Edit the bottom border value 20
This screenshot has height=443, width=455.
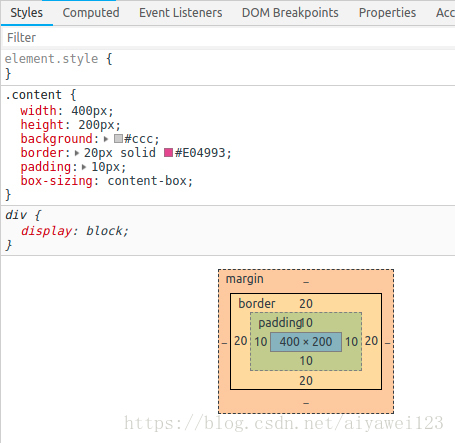click(306, 380)
